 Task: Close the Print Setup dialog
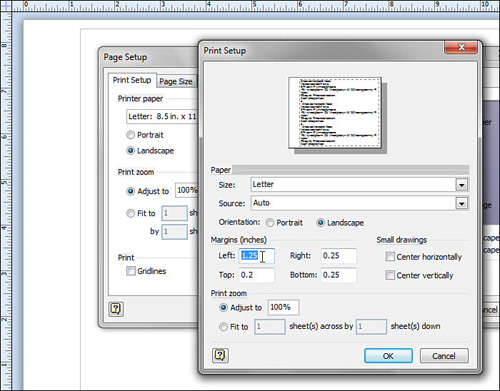[x=461, y=47]
